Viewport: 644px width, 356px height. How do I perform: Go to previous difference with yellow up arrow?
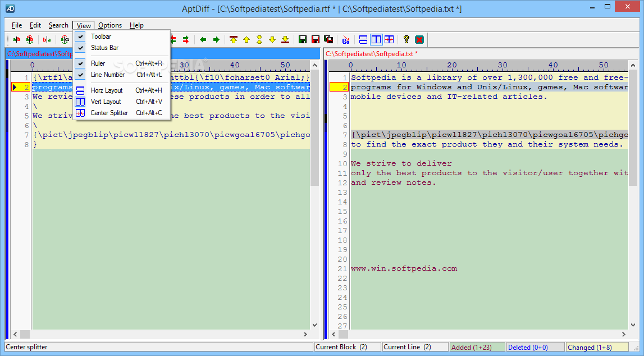(246, 39)
